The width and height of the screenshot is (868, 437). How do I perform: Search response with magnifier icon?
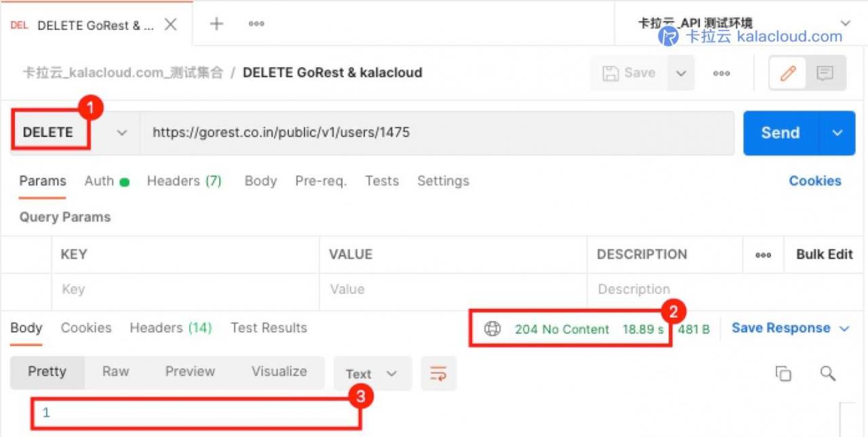click(x=827, y=373)
